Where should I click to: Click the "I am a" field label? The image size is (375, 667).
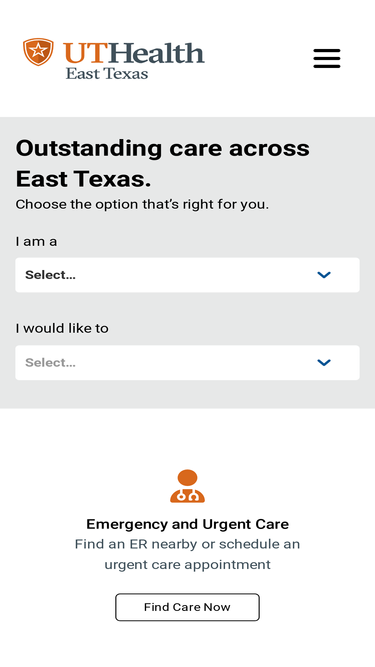pos(36,242)
